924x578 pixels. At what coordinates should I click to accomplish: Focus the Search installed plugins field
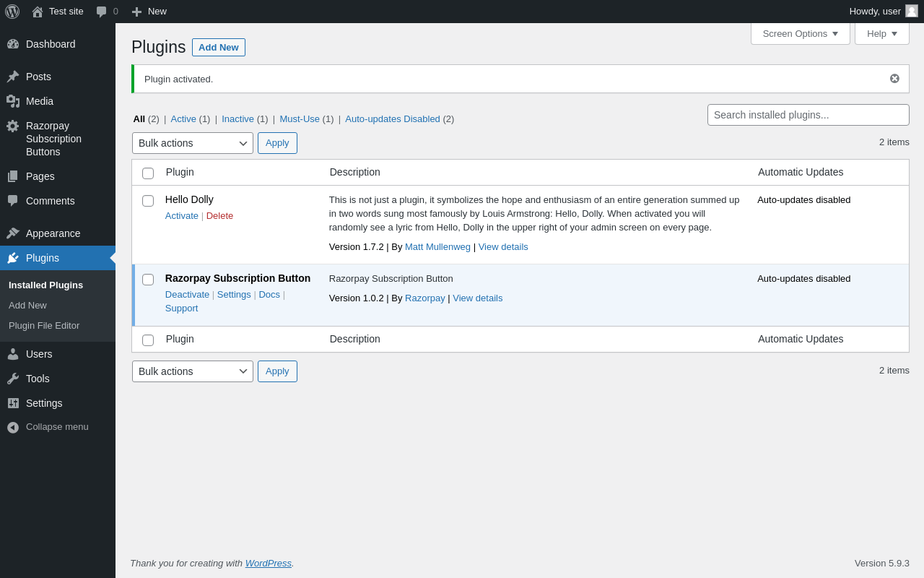coord(808,115)
